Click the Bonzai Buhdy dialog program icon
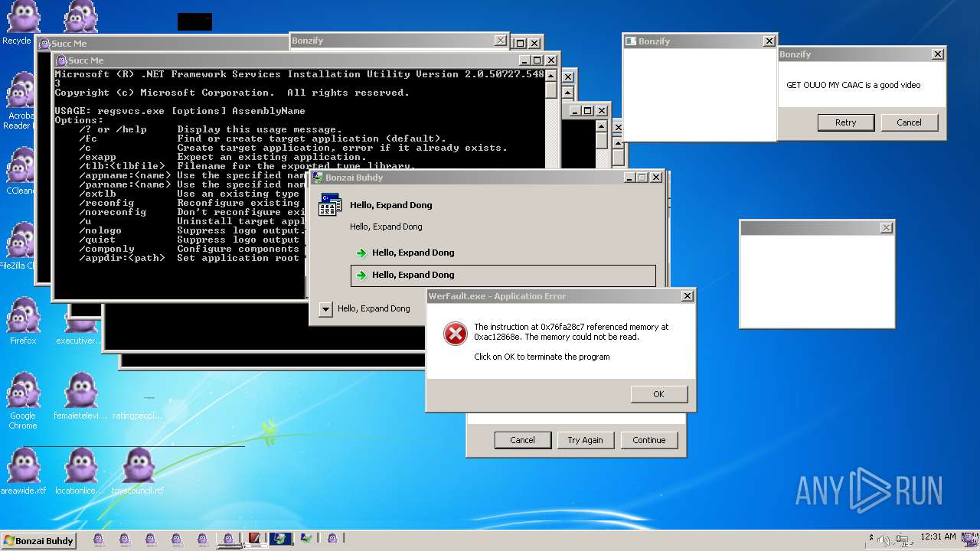 point(330,205)
